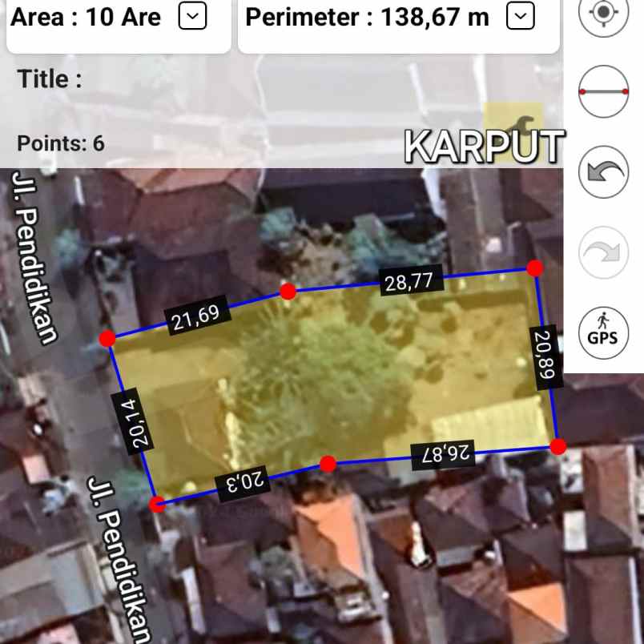The width and height of the screenshot is (644, 644).
Task: Select the bottom-center red vertex marker
Action: coord(327,463)
